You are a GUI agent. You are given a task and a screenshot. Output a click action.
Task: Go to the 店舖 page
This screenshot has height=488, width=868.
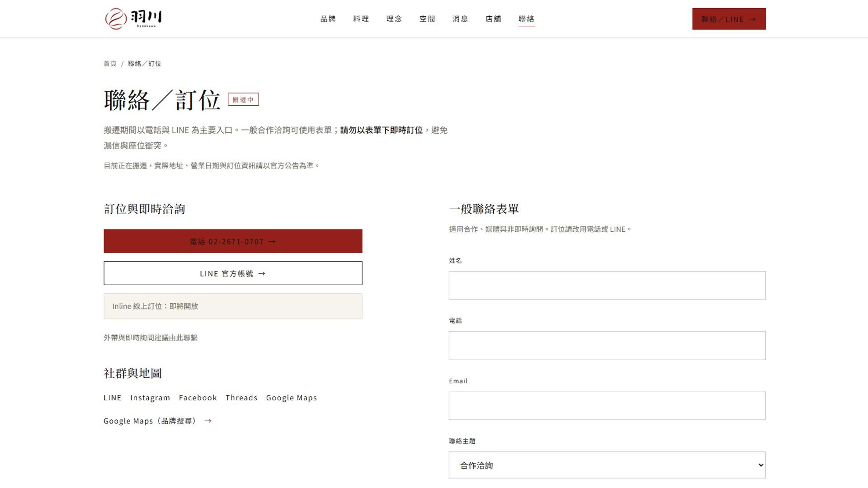[493, 19]
